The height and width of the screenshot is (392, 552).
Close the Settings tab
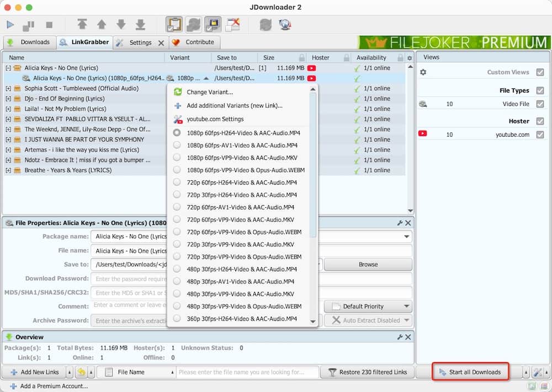tap(161, 43)
